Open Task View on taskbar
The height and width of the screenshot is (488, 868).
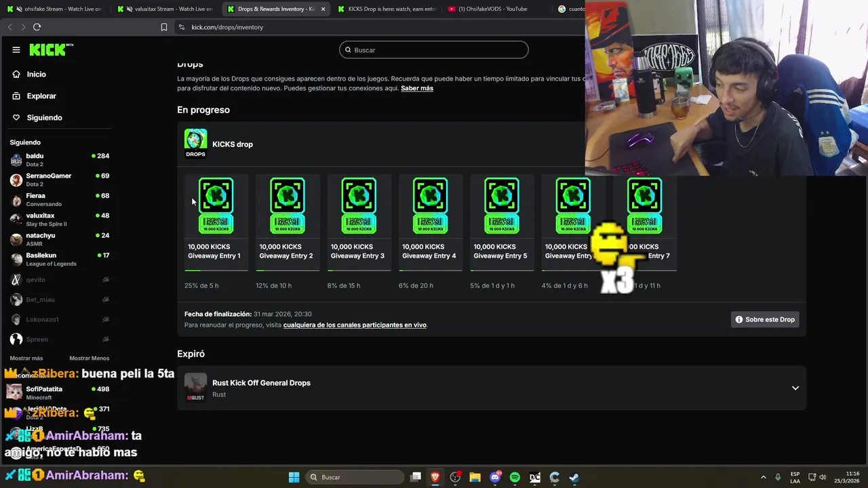click(x=416, y=477)
